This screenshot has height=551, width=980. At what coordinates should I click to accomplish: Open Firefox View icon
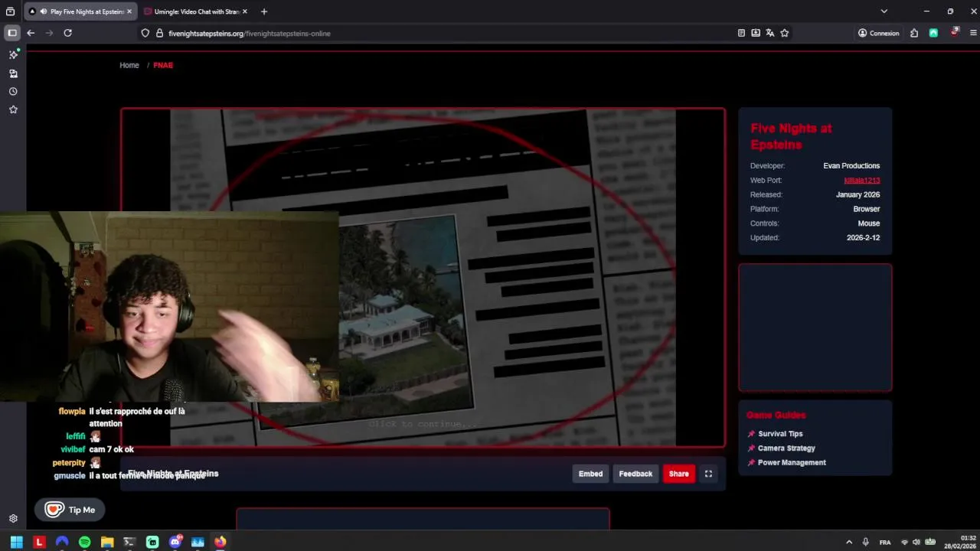coord(10,11)
